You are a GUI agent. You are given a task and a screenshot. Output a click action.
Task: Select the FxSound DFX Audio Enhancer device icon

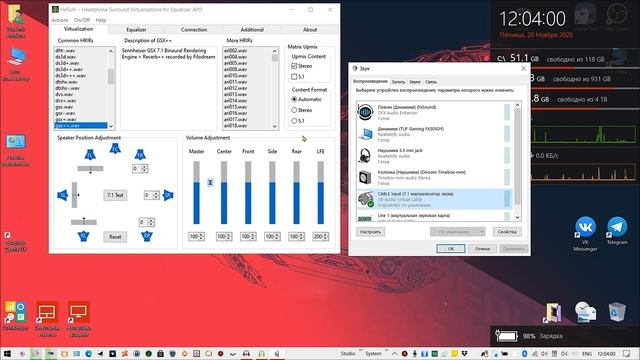point(365,112)
